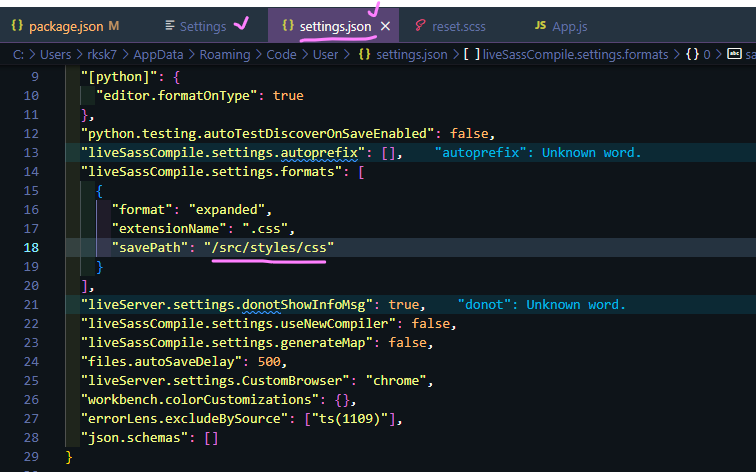This screenshot has width=756, height=472.
Task: Open the reset.scss tab
Action: coord(459,27)
